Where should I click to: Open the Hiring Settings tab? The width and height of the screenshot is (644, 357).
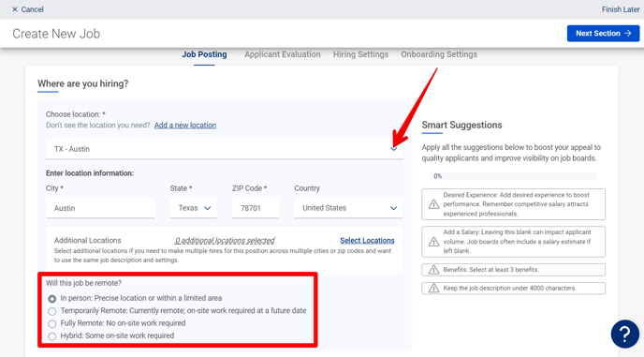[x=360, y=54]
